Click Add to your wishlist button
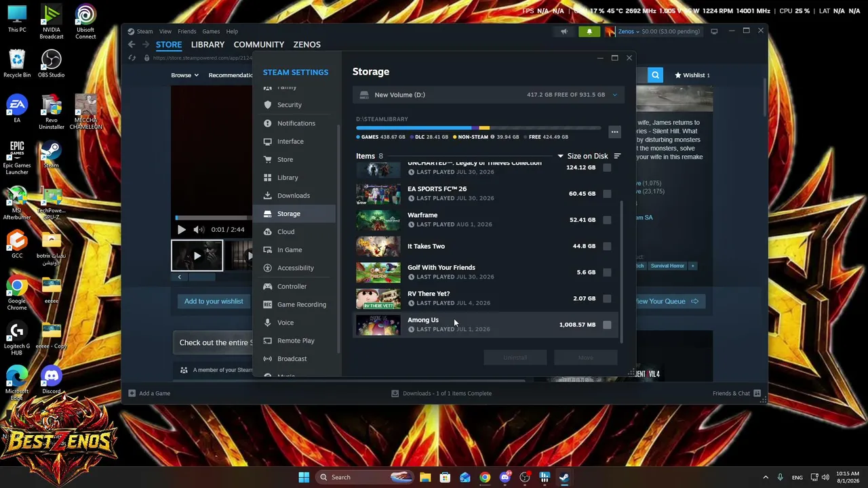This screenshot has width=868, height=488. coord(214,302)
